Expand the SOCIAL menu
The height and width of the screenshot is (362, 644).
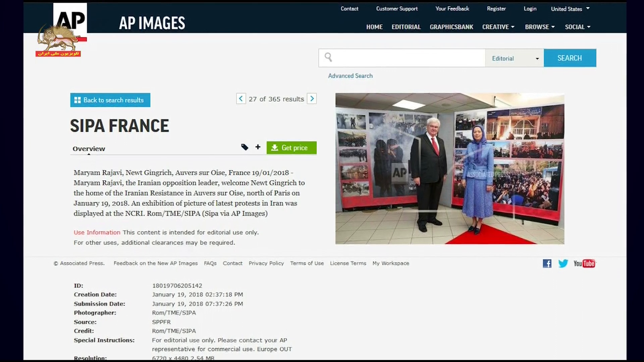click(x=578, y=27)
